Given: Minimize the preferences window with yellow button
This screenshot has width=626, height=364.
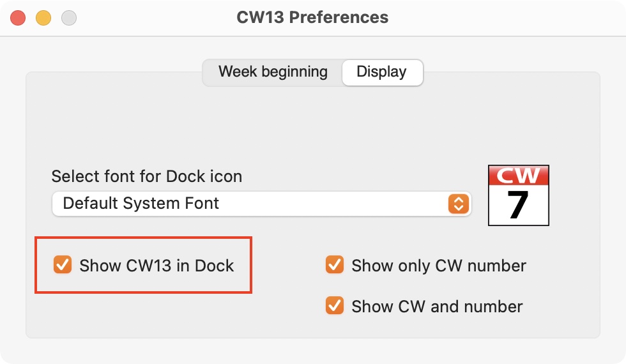Looking at the screenshot, I should coord(43,18).
